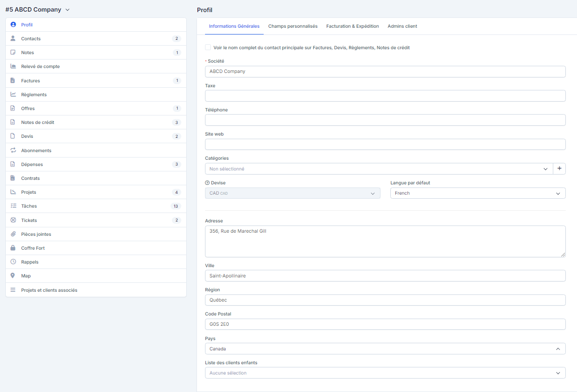The width and height of the screenshot is (577, 392).
Task: Click the Tâches count badge 13
Action: 176,206
